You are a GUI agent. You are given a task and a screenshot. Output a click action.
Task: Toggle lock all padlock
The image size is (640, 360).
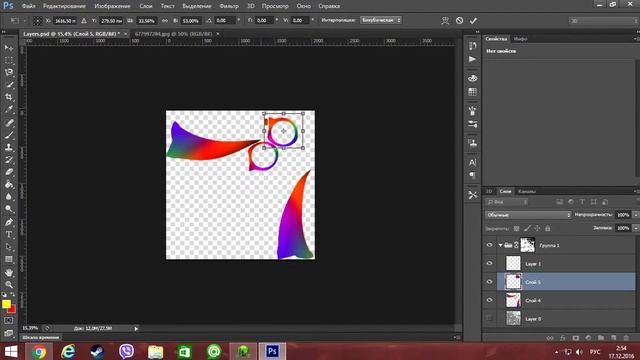pos(548,229)
